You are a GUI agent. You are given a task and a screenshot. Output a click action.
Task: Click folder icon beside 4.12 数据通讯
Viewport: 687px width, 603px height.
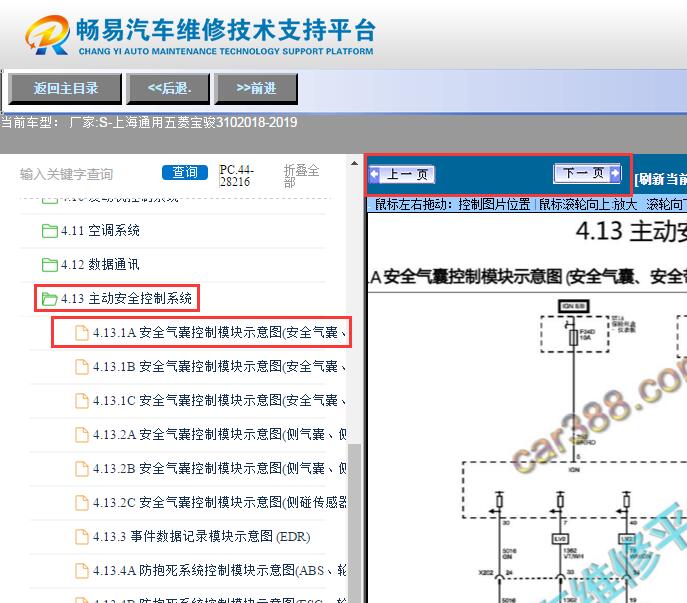coord(50,265)
